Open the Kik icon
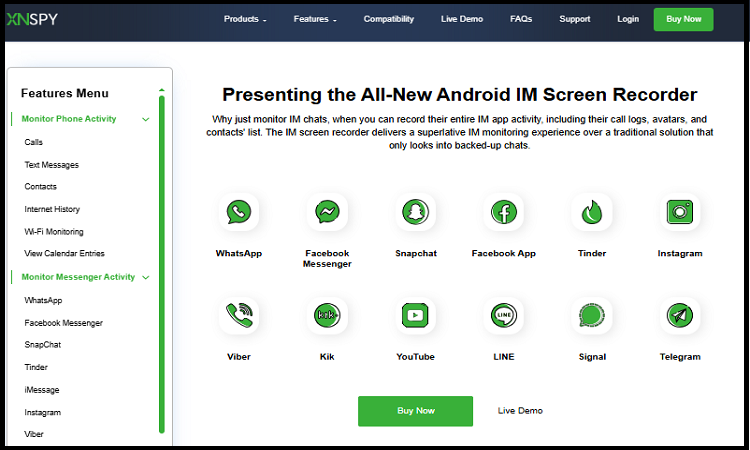Image resolution: width=750 pixels, height=450 pixels. (327, 315)
